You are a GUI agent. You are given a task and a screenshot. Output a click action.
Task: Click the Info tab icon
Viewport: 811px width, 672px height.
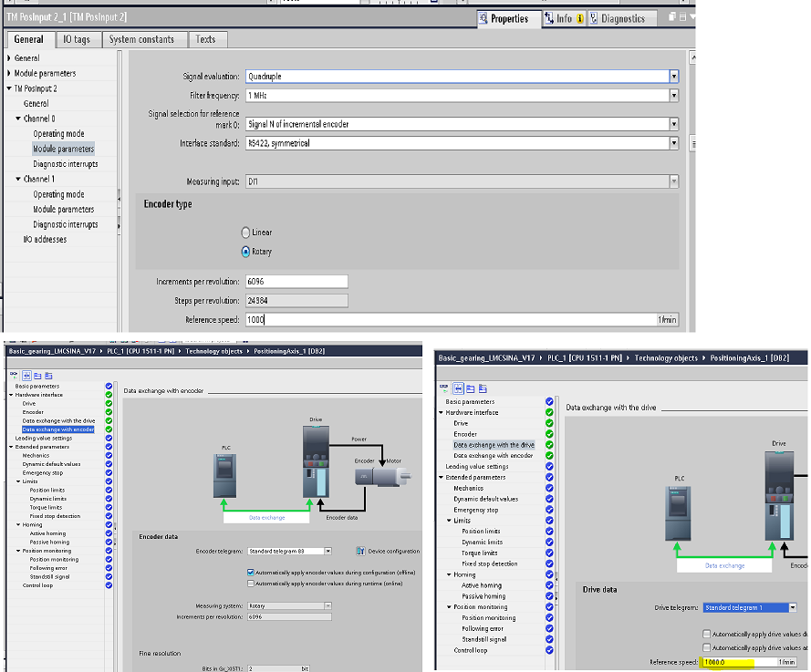point(548,18)
